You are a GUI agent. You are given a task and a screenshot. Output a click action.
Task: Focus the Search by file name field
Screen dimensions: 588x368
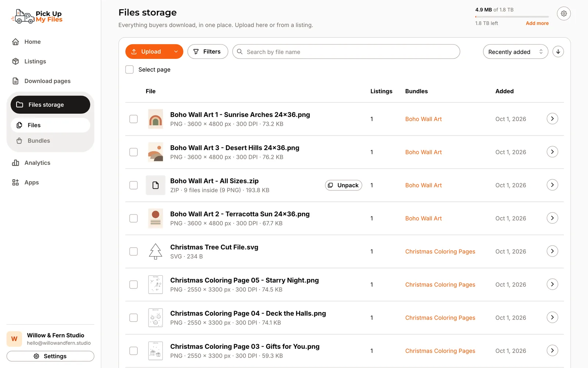[x=346, y=52]
